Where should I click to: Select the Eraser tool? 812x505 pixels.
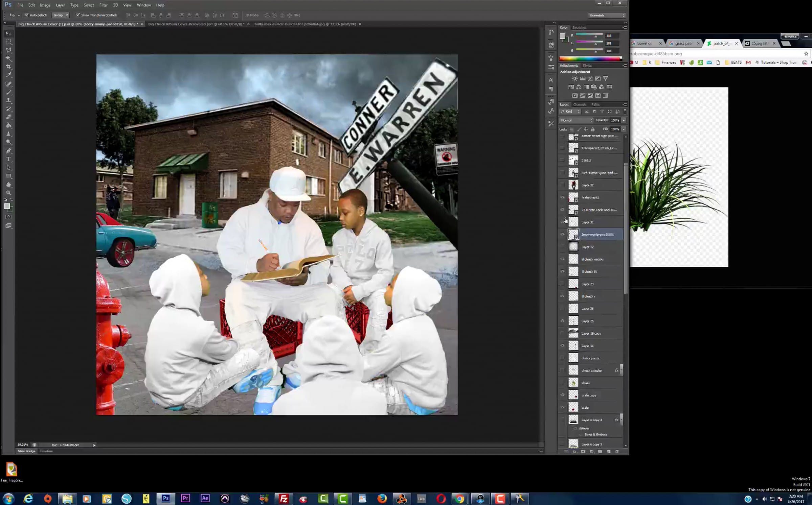pyautogui.click(x=9, y=117)
